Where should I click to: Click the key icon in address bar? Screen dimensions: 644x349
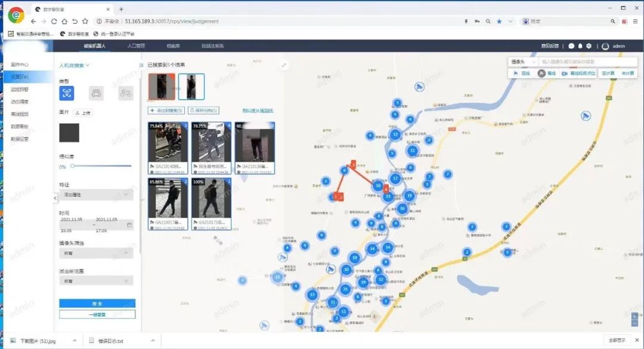click(x=477, y=21)
